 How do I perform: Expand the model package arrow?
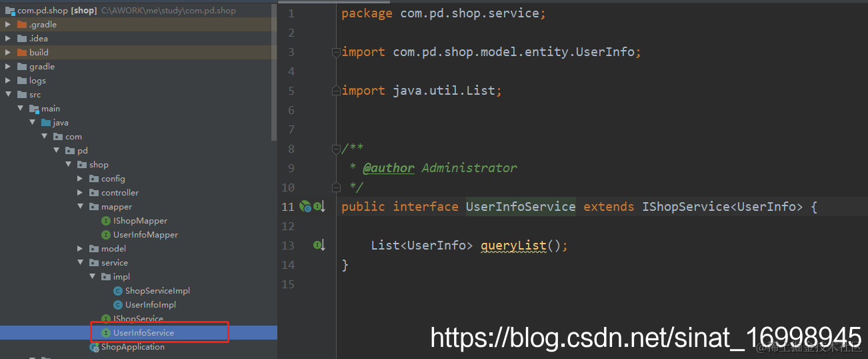(80, 249)
